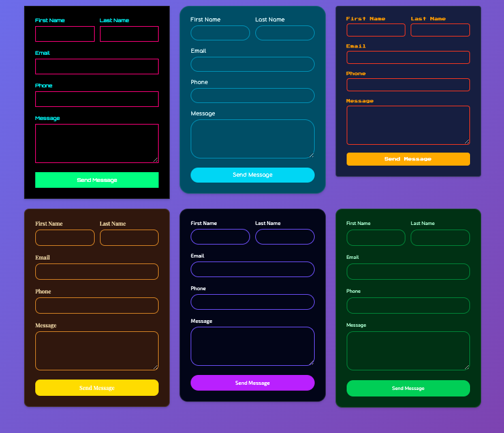Viewport: 504px width, 433px height.
Task: Click Email field in the brown form
Action: (x=97, y=272)
